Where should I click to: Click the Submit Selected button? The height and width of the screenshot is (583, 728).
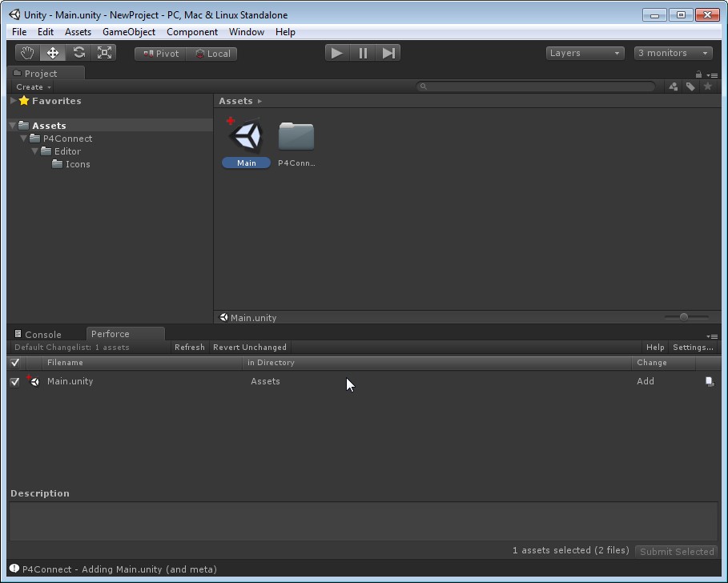677,552
